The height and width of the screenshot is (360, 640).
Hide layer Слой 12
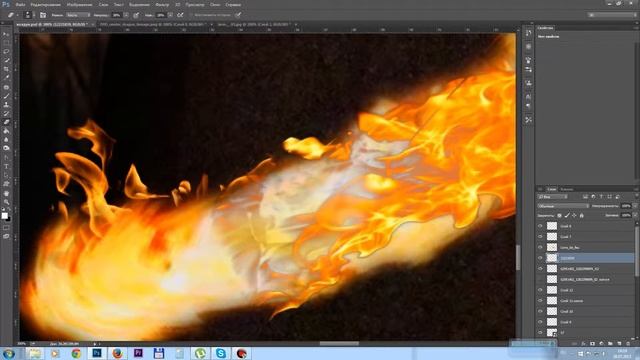pyautogui.click(x=540, y=290)
